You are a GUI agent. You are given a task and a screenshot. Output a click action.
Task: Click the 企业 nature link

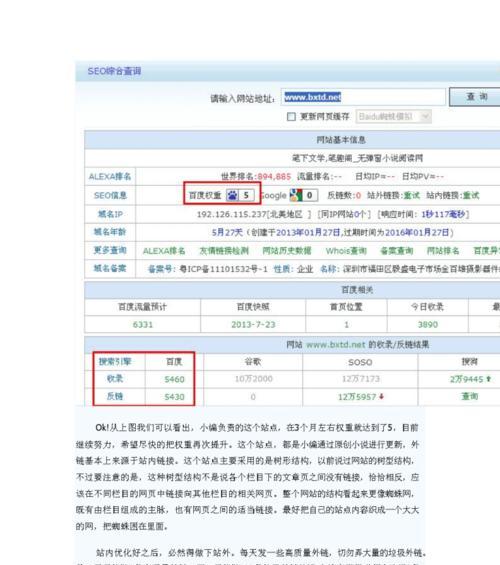305,269
